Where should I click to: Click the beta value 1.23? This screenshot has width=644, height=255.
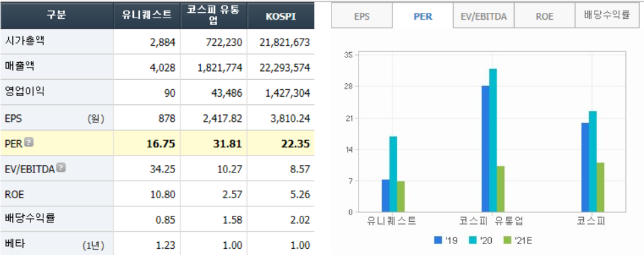coord(166,246)
